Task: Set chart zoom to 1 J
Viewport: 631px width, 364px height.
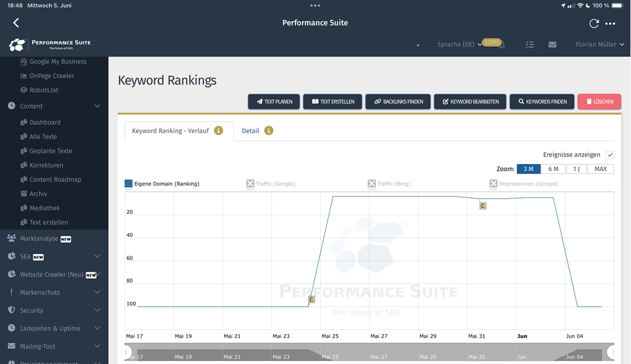Action: point(576,169)
